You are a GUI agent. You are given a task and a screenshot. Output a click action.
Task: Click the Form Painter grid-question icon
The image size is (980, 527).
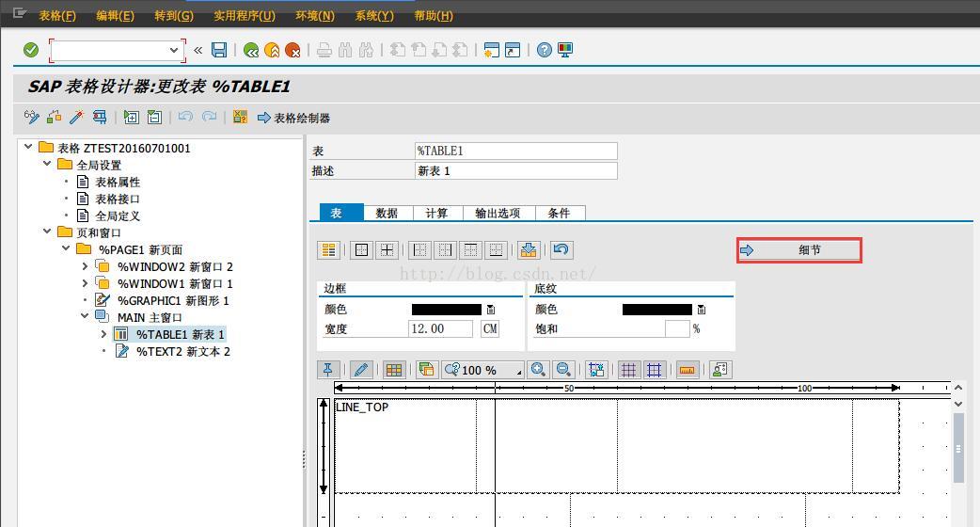click(240, 117)
